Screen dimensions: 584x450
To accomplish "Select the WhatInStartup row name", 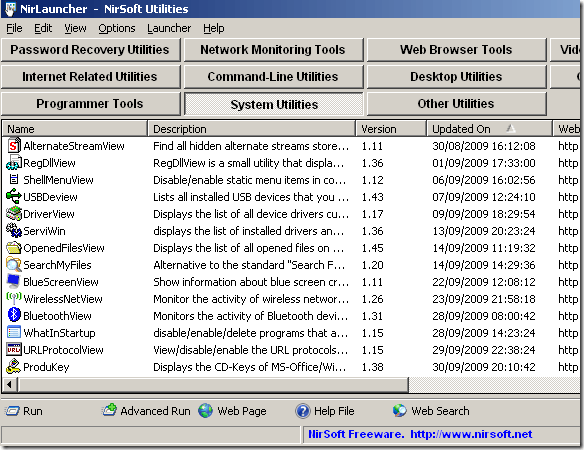I will click(x=59, y=333).
